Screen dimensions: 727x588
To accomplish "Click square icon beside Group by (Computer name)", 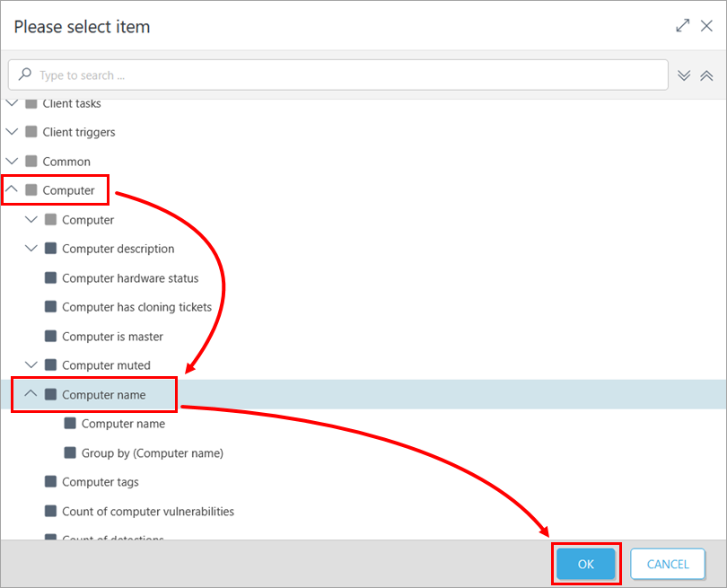I will pos(70,453).
